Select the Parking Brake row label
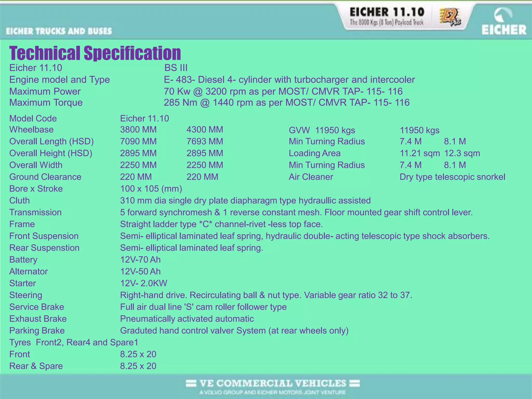Viewport: 532px width, 399px height. click(37, 330)
